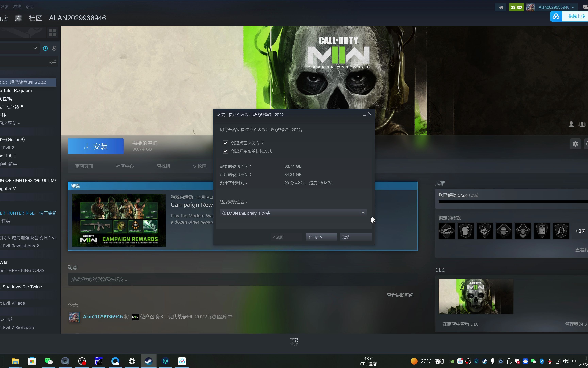Click the user avatar in the top bar

tap(531, 7)
